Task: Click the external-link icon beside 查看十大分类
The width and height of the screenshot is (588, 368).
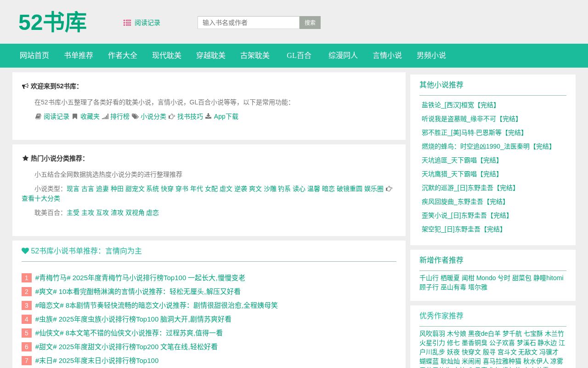Action: click(389, 188)
